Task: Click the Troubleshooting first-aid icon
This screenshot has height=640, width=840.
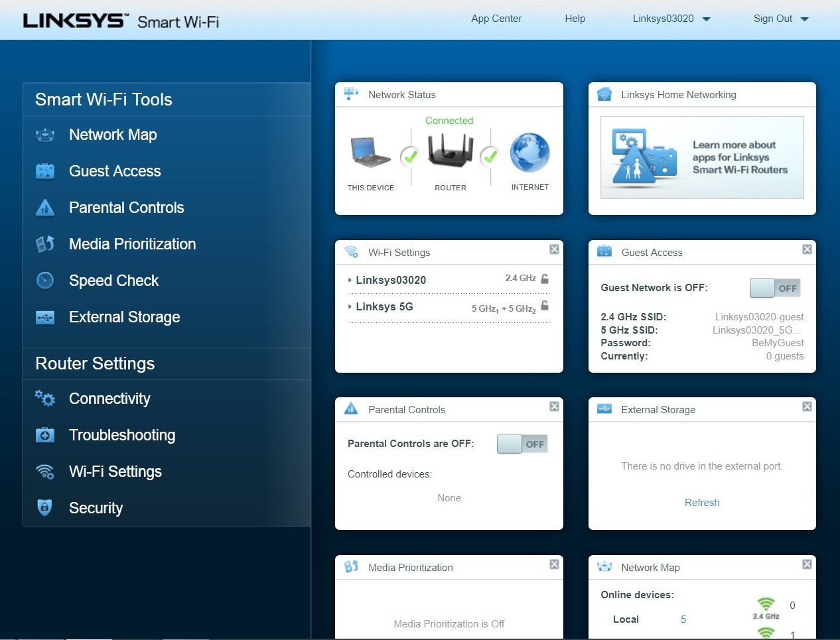Action: 45,435
